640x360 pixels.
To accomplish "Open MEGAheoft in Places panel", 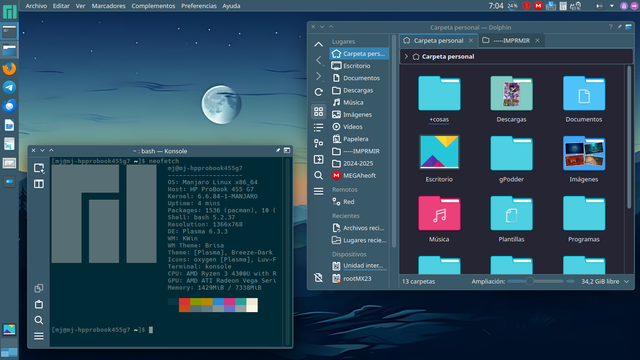I will 359,176.
